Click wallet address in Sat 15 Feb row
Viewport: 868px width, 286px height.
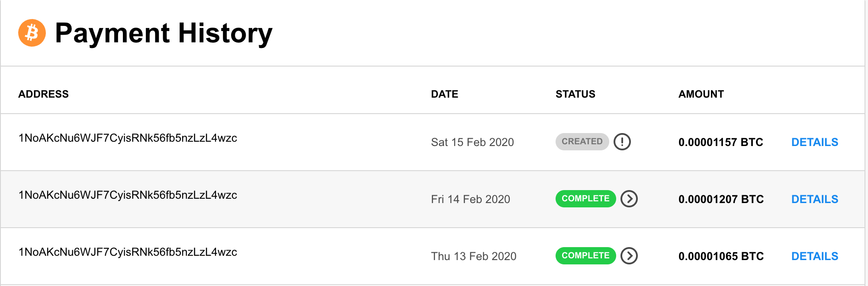(128, 138)
